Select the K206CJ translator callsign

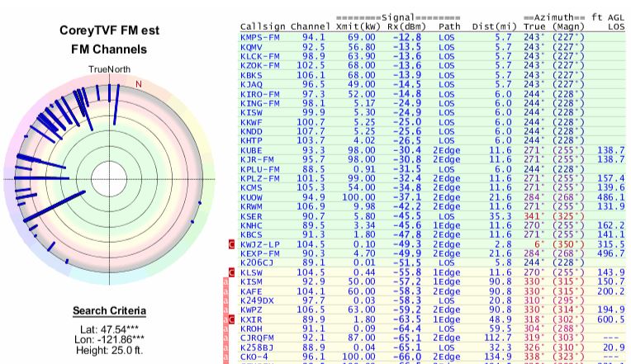(254, 262)
